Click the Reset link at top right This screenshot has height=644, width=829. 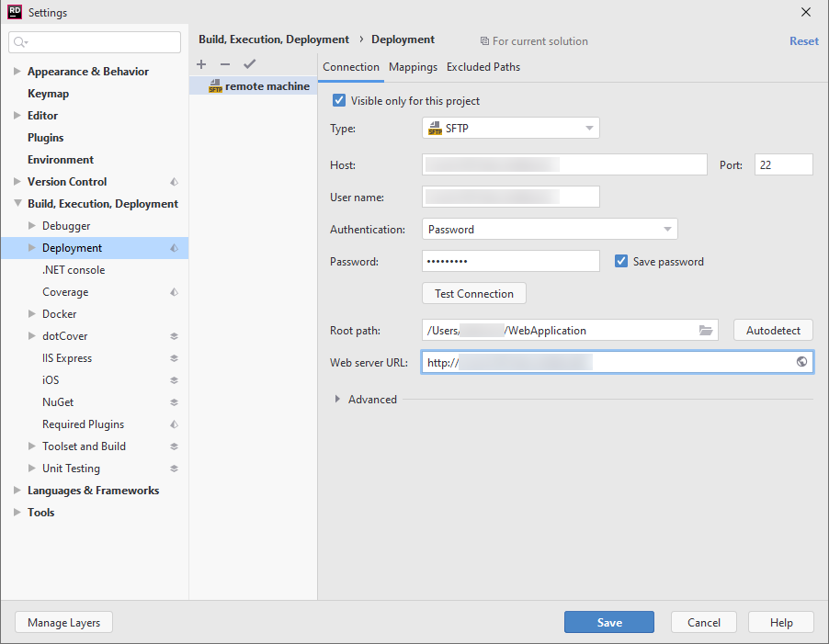803,40
